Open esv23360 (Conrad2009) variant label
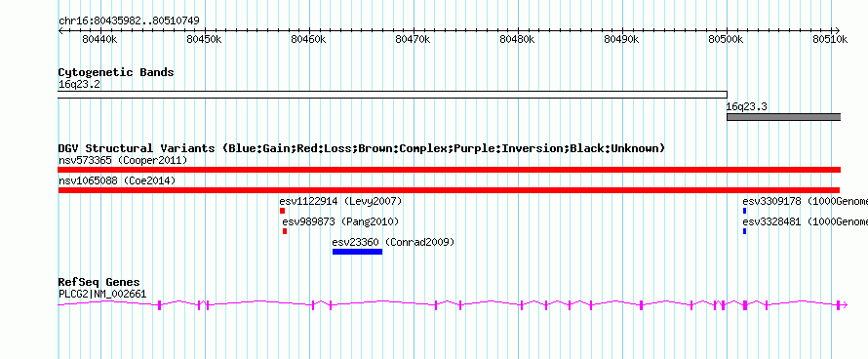868x359 pixels. coord(394,243)
